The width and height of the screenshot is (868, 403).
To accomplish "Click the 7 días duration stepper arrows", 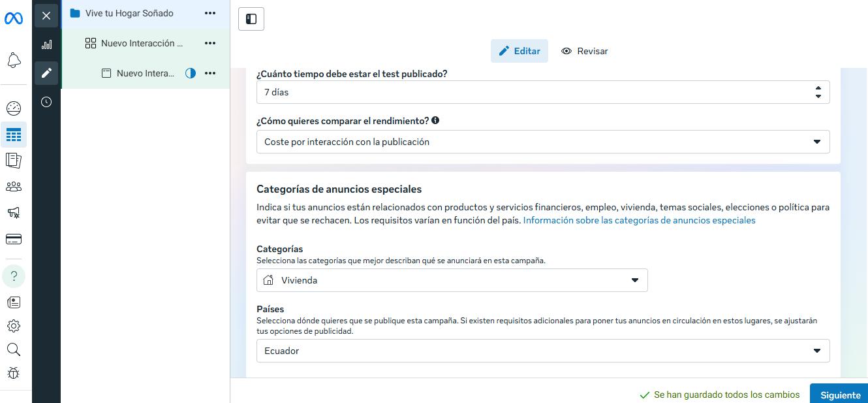I will (818, 92).
